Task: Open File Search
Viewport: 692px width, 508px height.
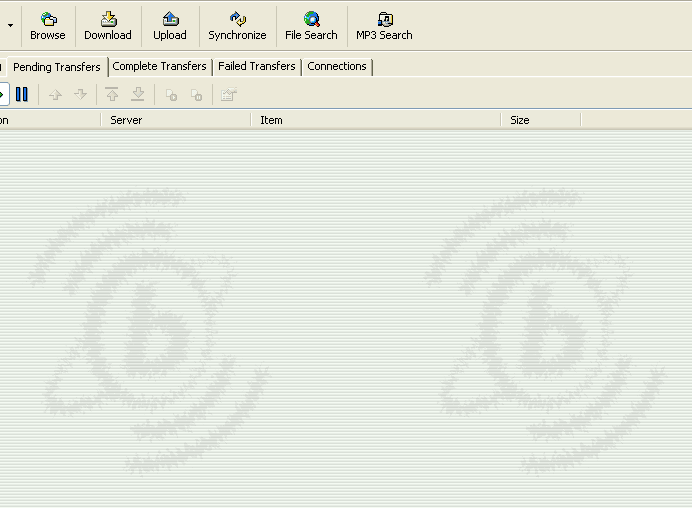Action: coord(311,26)
